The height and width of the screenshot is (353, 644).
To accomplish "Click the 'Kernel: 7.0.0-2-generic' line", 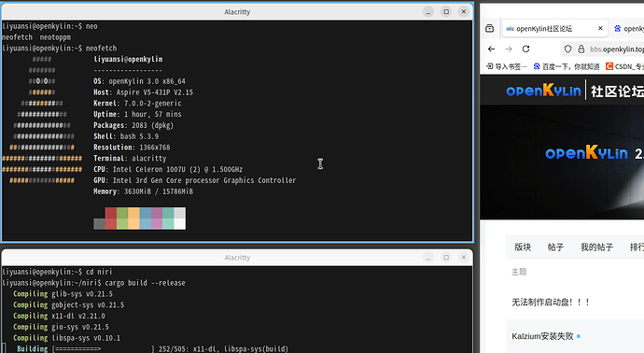I will click(x=137, y=104).
